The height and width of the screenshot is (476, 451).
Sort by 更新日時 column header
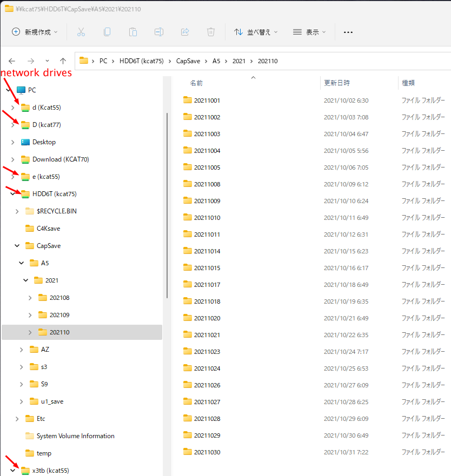[x=337, y=83]
